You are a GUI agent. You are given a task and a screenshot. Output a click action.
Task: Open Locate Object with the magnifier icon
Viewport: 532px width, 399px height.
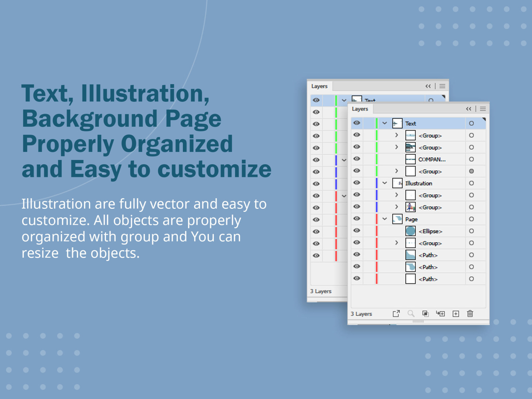pyautogui.click(x=411, y=314)
